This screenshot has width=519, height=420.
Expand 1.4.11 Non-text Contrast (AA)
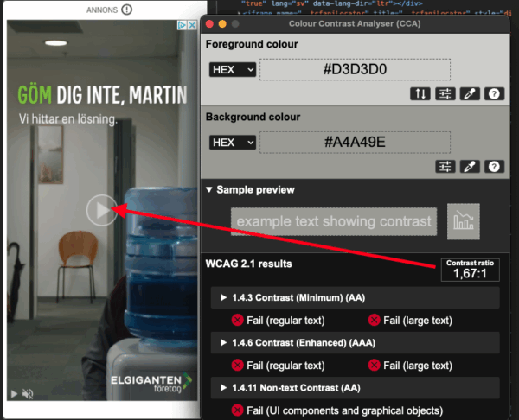tap(355, 387)
